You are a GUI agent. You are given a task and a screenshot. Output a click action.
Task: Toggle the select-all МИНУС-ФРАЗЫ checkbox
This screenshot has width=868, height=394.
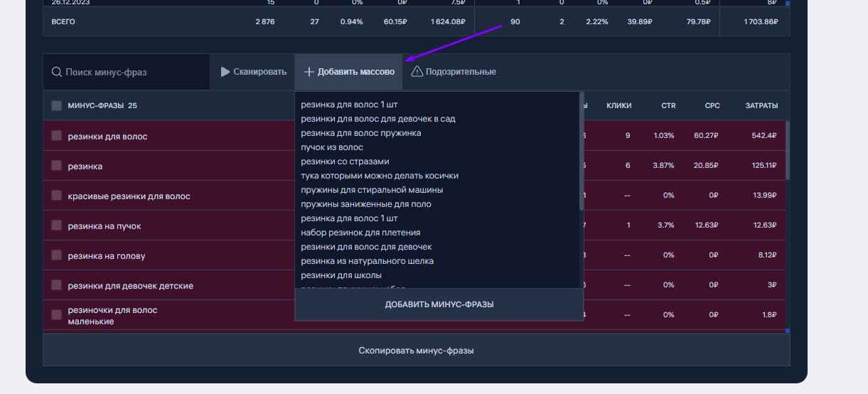56,106
